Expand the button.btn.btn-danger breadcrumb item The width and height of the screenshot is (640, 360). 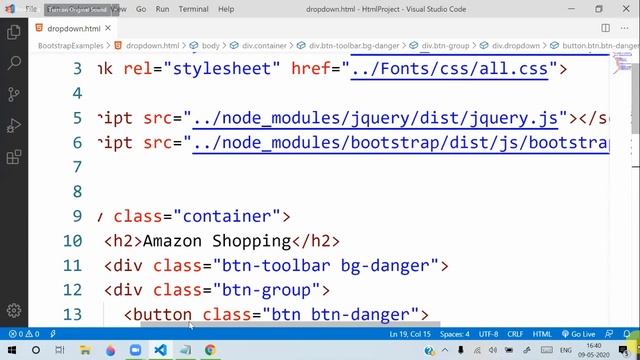[x=600, y=46]
